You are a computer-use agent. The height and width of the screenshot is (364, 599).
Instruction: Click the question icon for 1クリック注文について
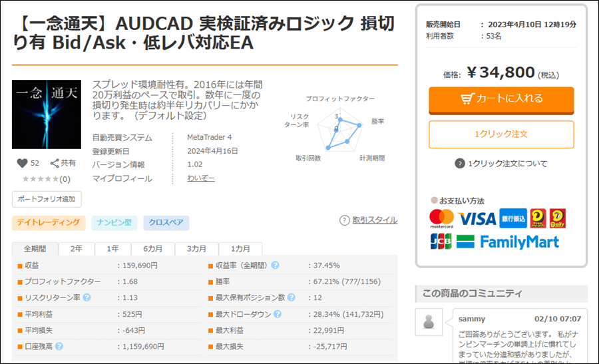click(459, 164)
